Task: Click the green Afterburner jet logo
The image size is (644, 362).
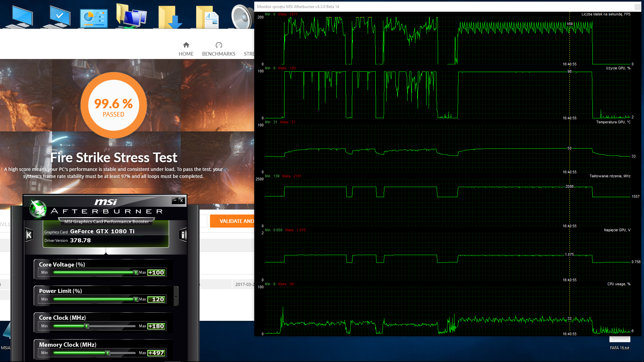Action: [x=38, y=208]
